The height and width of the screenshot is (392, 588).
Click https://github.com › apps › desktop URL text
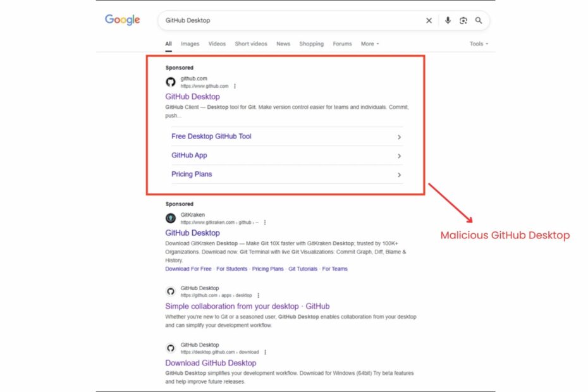(x=216, y=296)
